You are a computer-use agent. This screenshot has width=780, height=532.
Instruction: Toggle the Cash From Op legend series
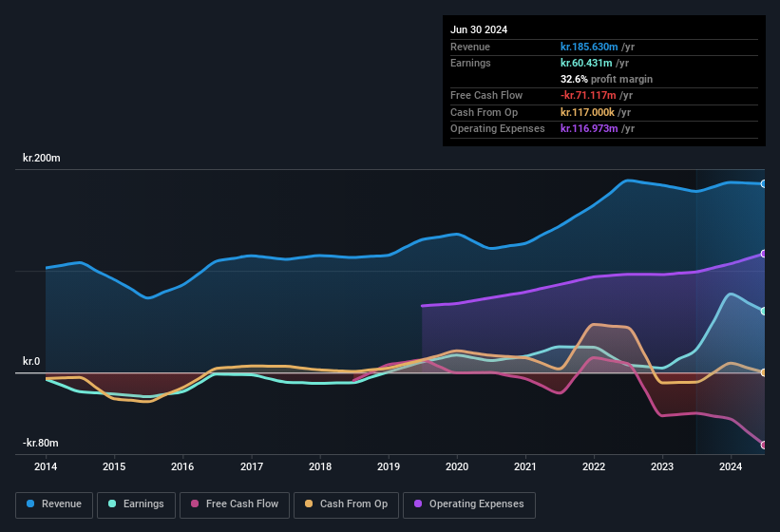[x=346, y=504]
